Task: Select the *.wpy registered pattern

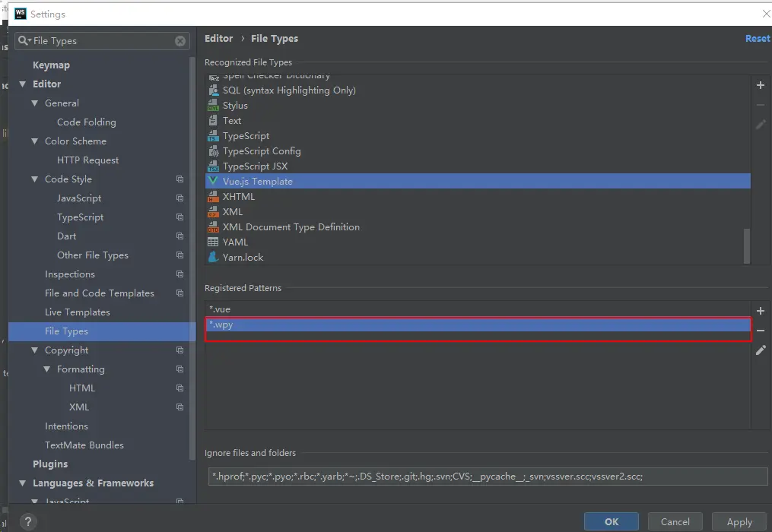Action: (x=478, y=325)
